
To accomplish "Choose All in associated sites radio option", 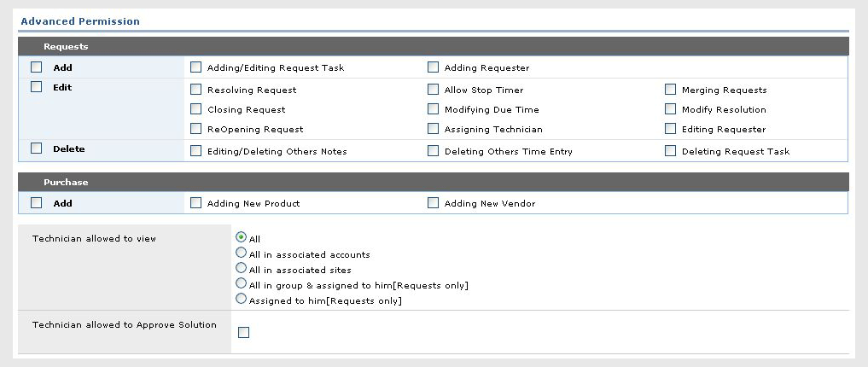I will coord(242,269).
